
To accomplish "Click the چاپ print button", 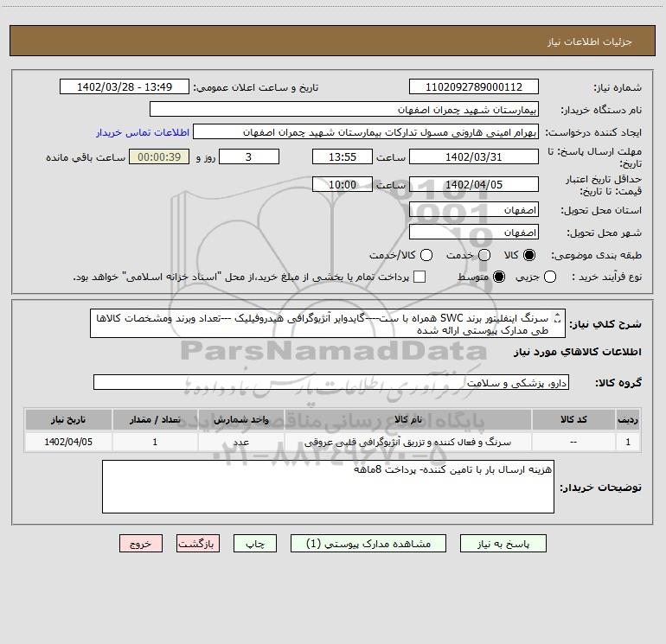I will (x=255, y=544).
